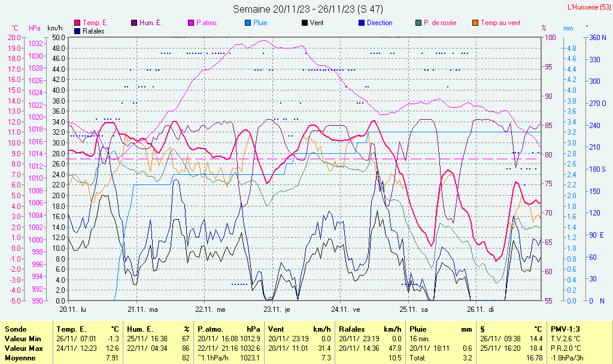Screen dimensions: 613x364
Task: Click the blue Direction legend swatch
Action: [x=362, y=23]
